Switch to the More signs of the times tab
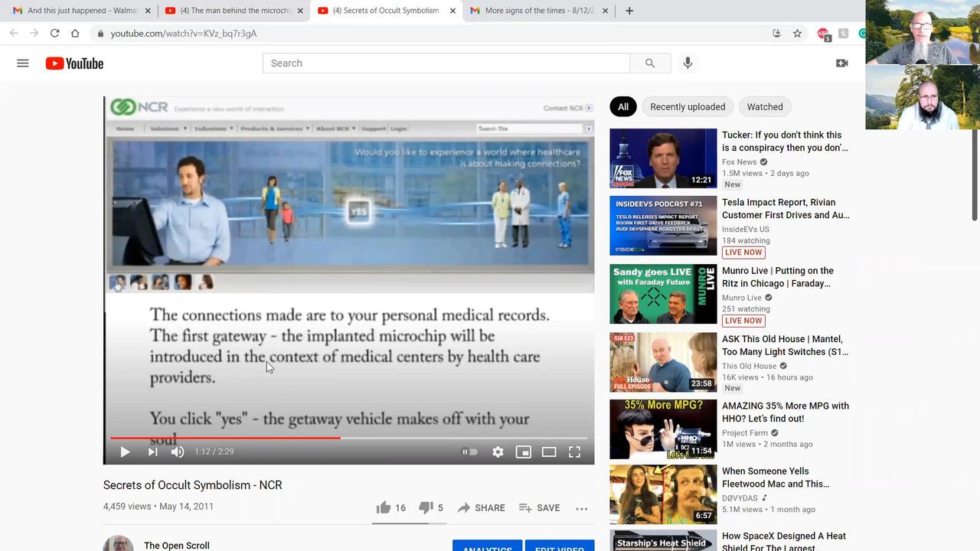This screenshot has height=551, width=980. pos(539,11)
